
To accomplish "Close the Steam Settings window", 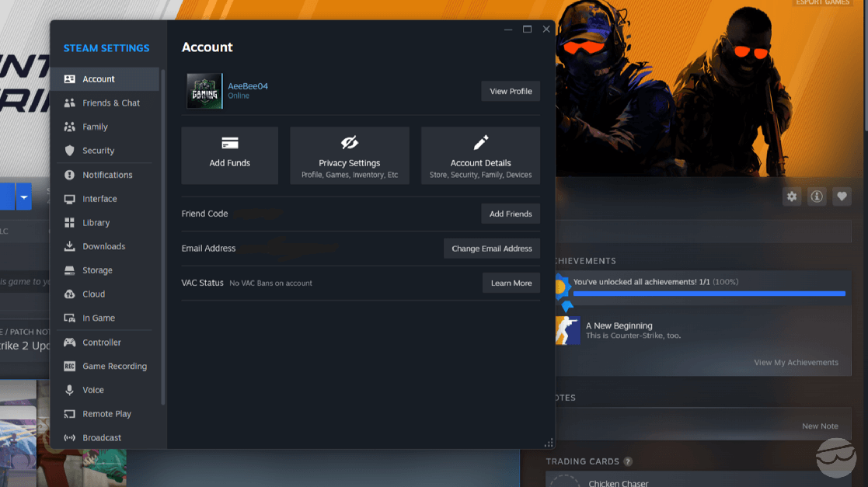I will (x=546, y=30).
